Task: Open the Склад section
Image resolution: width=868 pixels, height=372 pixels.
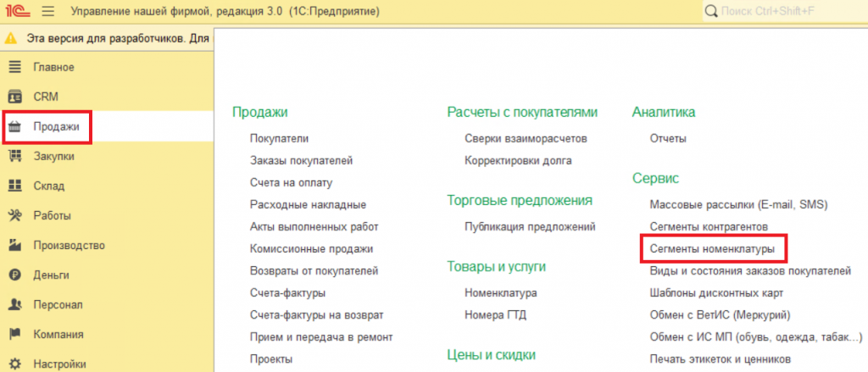Action: pos(48,186)
